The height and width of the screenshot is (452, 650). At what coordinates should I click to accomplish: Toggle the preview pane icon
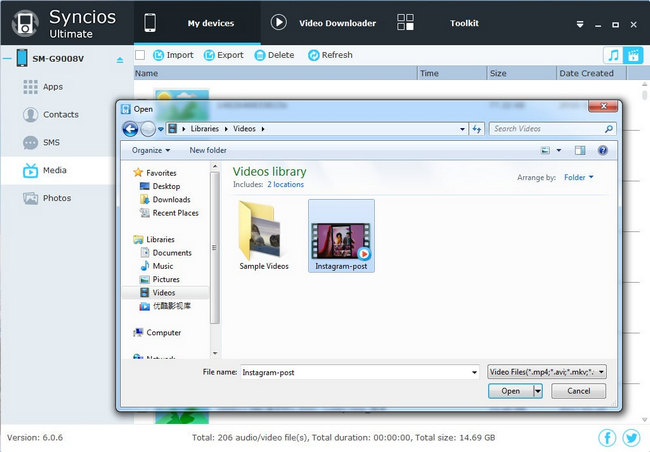[580, 150]
